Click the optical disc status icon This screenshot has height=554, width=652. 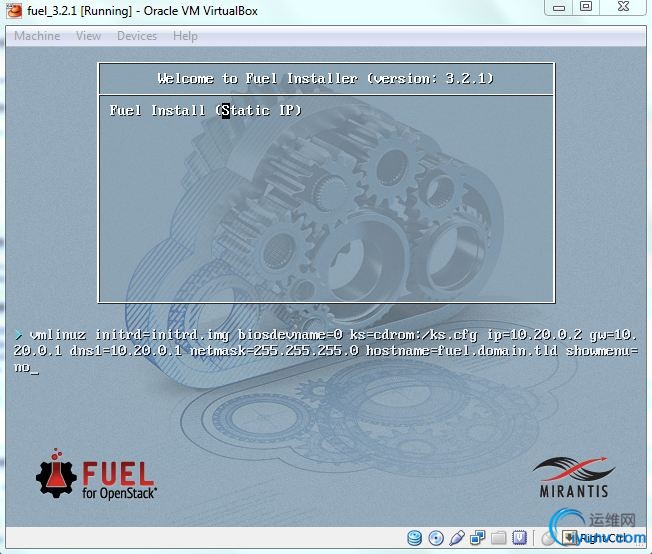pyautogui.click(x=436, y=538)
